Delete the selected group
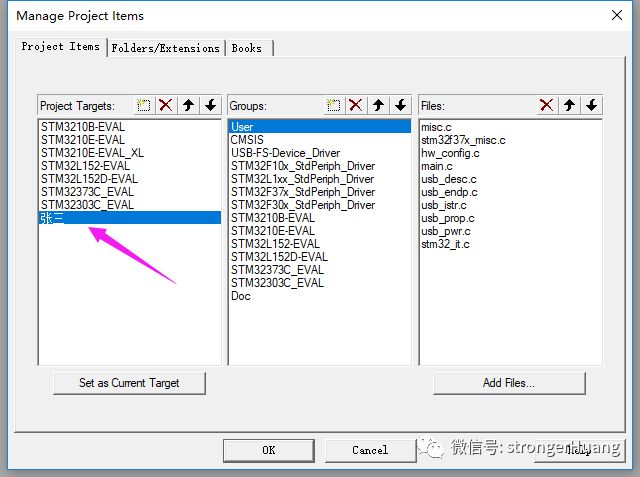The width and height of the screenshot is (640, 477). 356,105
